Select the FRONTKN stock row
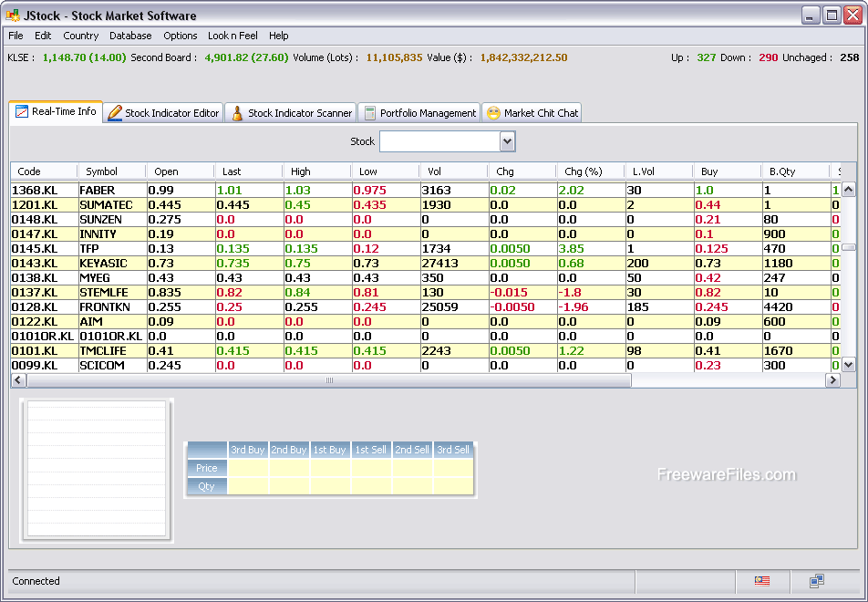The image size is (868, 602). (x=425, y=306)
